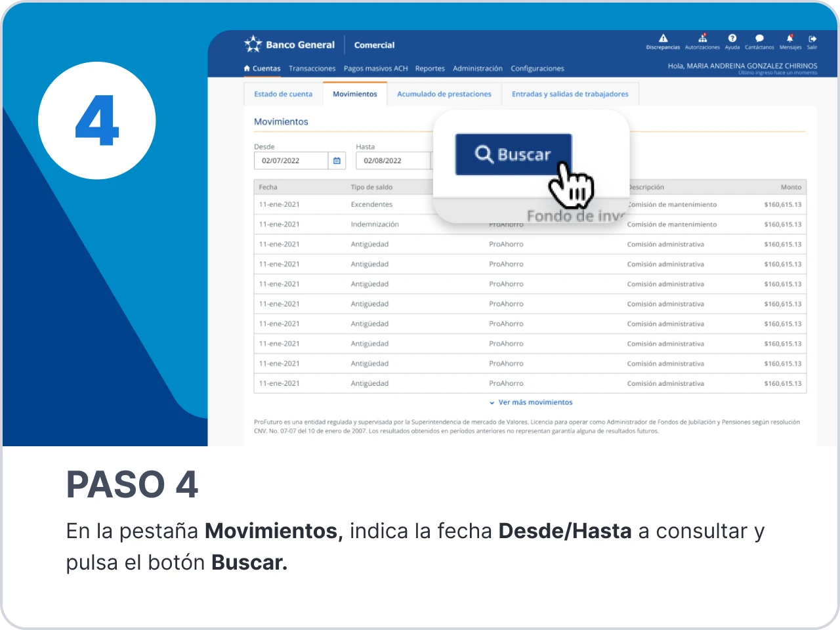Click the Banco General star logo

point(253,45)
